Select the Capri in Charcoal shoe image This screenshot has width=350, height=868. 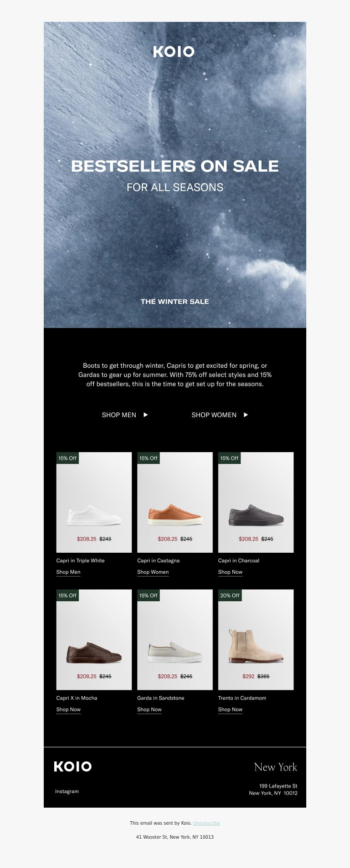(x=256, y=502)
